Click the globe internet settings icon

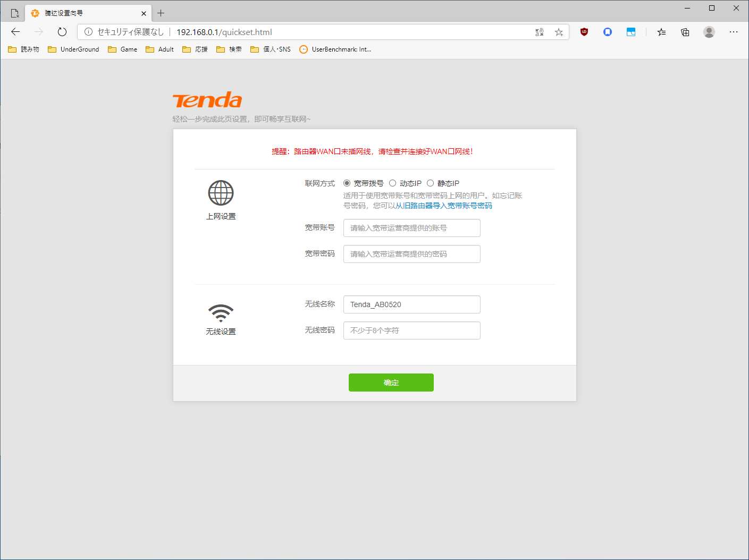click(x=221, y=193)
